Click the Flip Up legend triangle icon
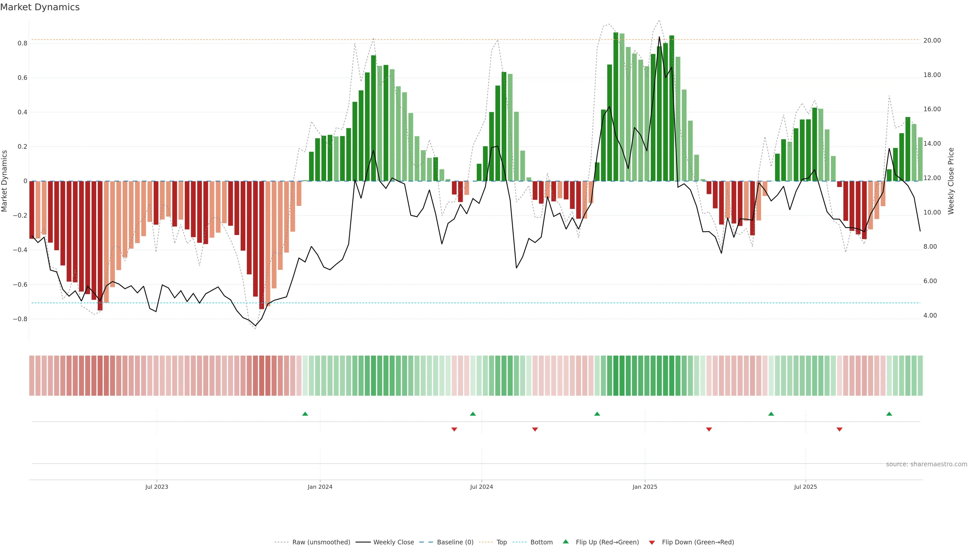This screenshot has height=551, width=980. (565, 542)
